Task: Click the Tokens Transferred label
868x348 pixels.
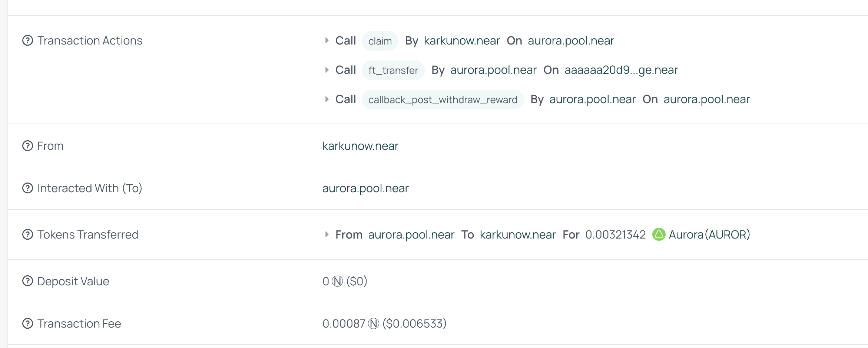Action: [x=88, y=234]
